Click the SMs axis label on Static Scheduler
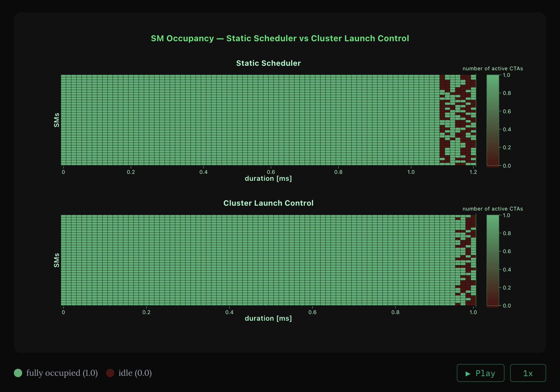Viewport: 560px width, 392px height. tap(56, 120)
